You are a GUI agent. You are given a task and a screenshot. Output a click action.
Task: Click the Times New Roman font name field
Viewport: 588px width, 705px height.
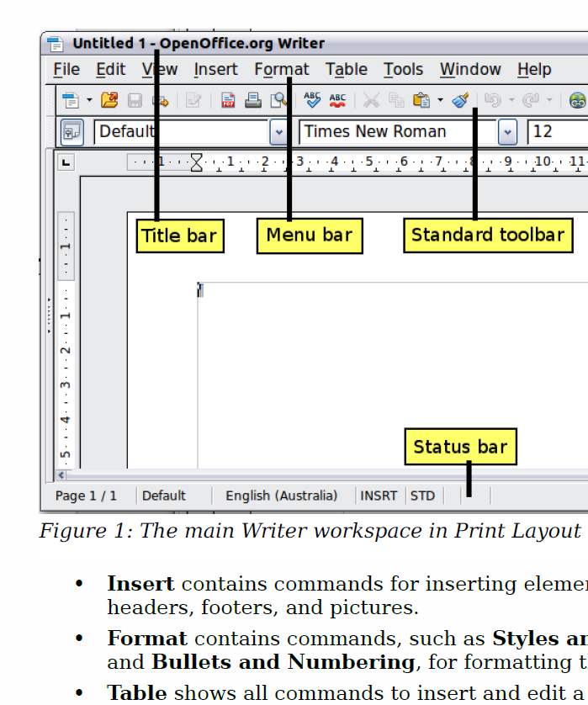pos(398,132)
